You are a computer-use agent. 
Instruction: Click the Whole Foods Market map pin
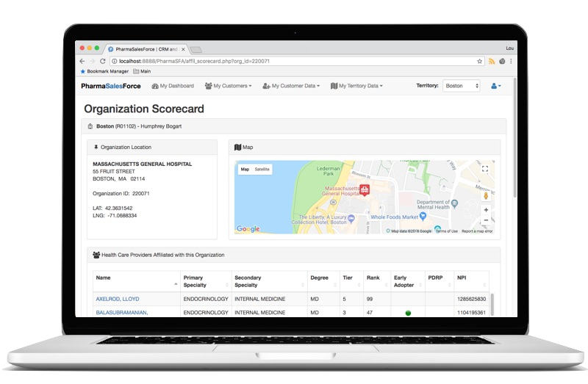(423, 216)
